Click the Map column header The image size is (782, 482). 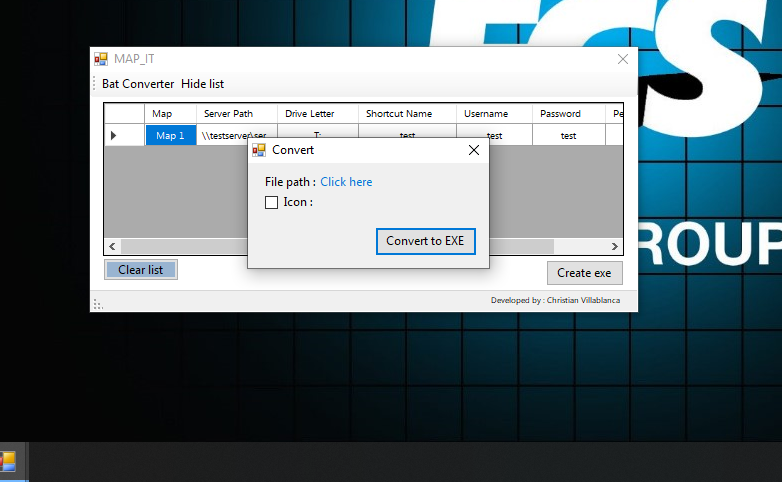click(x=171, y=114)
